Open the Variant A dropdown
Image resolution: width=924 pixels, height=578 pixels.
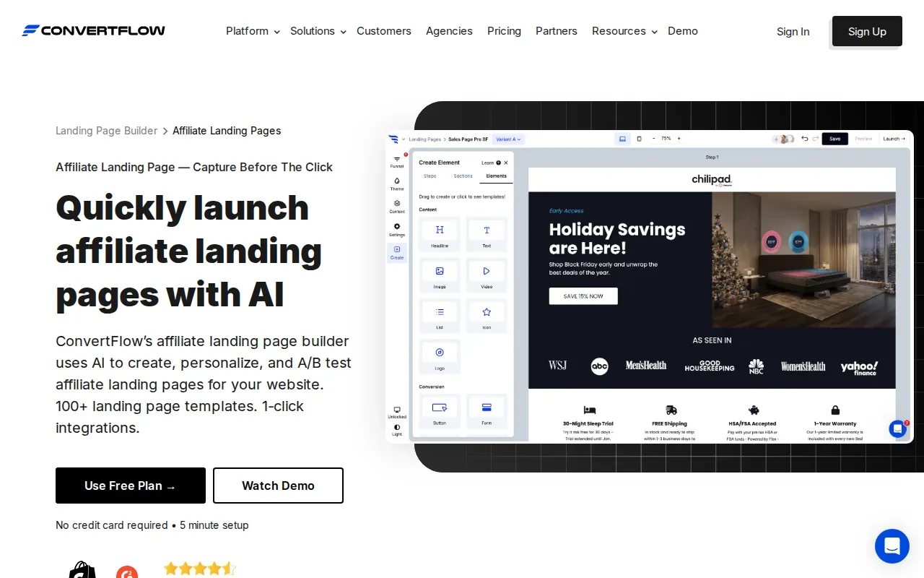(509, 139)
